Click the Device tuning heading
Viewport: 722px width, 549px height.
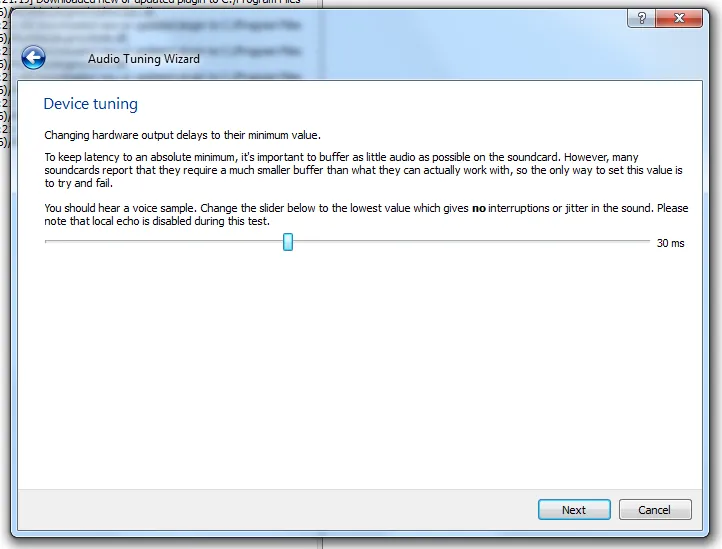91,104
